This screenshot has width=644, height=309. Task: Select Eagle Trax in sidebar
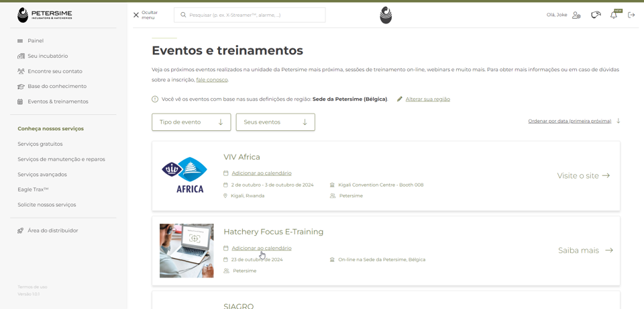[x=33, y=189]
